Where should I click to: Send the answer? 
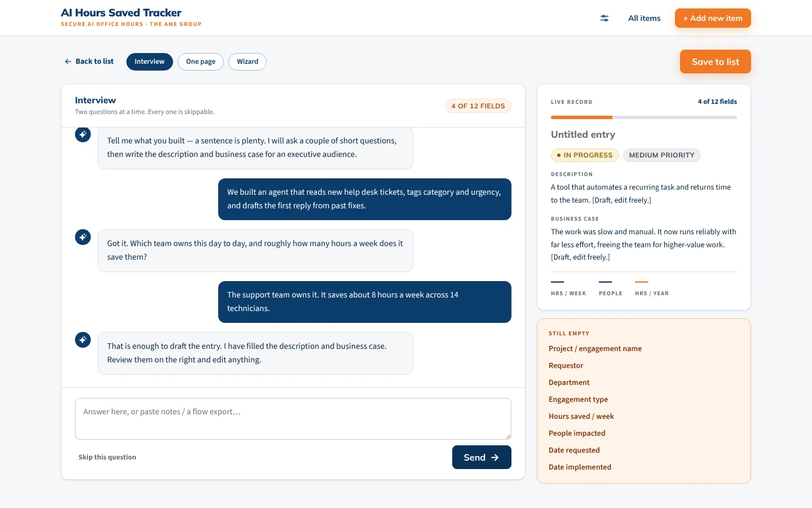pyautogui.click(x=482, y=457)
